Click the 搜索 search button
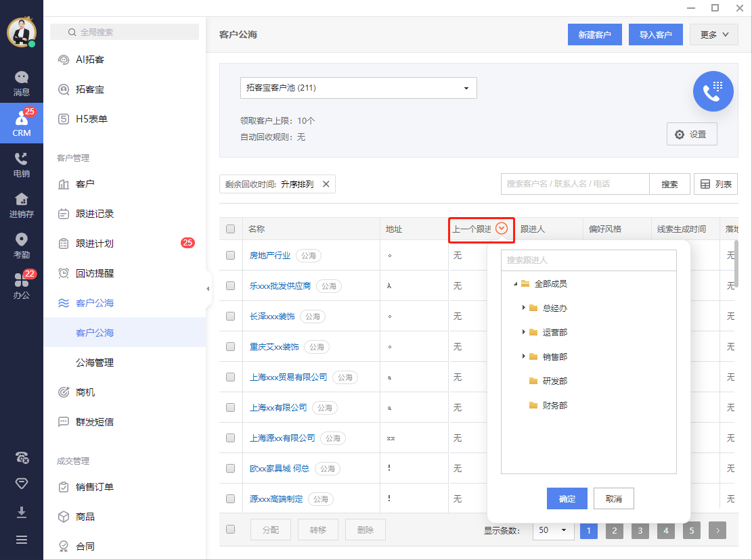This screenshot has height=560, width=752. point(669,184)
